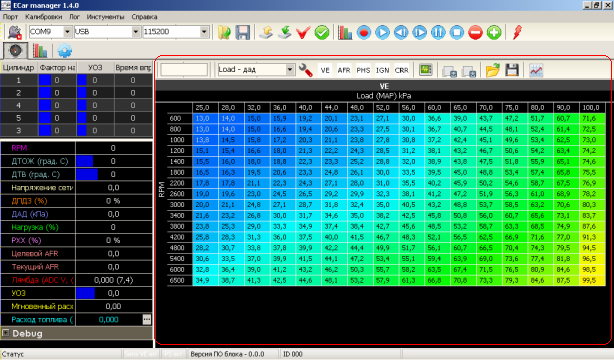This screenshot has width=614, height=360.
Task: Click the red checkmark icon
Action: pyautogui.click(x=303, y=33)
